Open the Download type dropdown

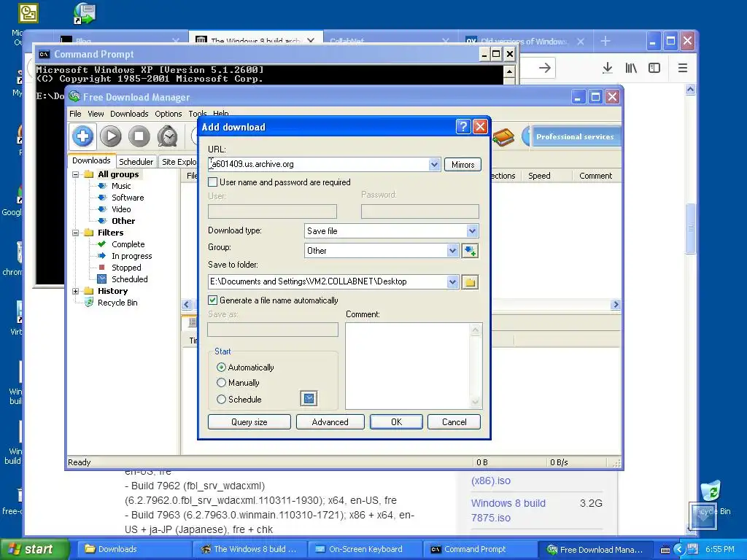click(x=472, y=231)
